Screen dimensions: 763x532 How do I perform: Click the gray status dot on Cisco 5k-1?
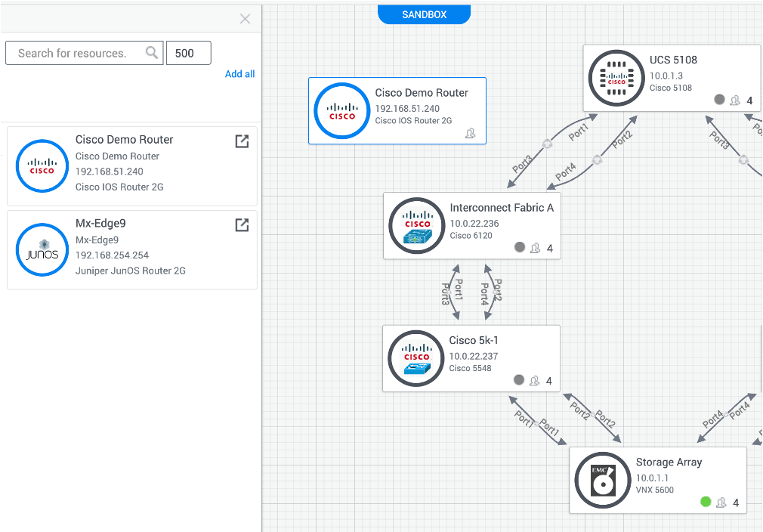coord(519,379)
